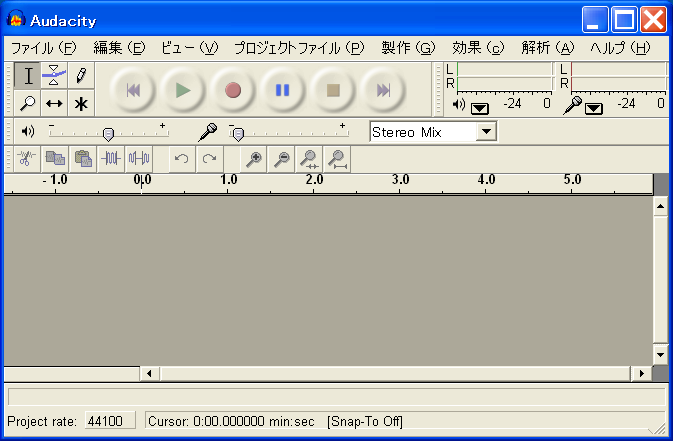673x441 pixels.
Task: Click the Undo arrow icon
Action: [x=182, y=159]
